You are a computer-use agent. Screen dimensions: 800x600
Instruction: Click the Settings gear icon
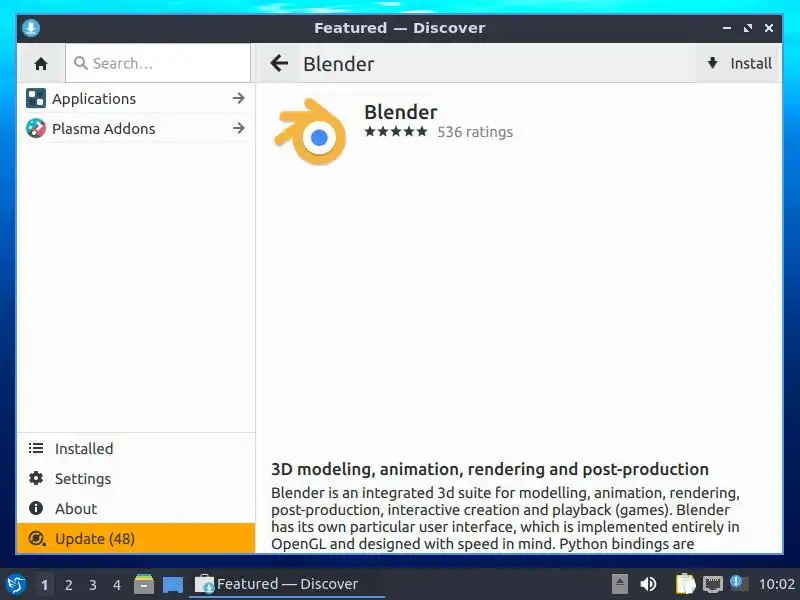click(36, 479)
